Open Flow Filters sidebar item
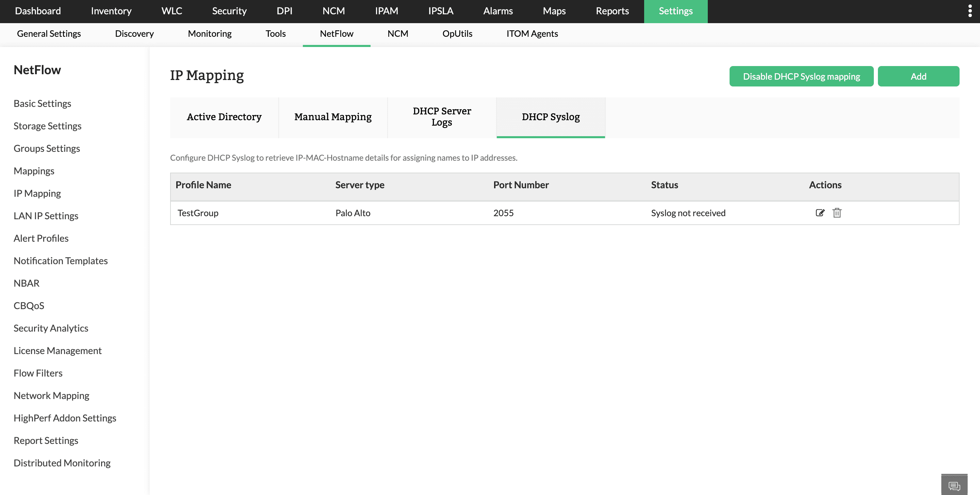This screenshot has height=495, width=980. point(38,373)
